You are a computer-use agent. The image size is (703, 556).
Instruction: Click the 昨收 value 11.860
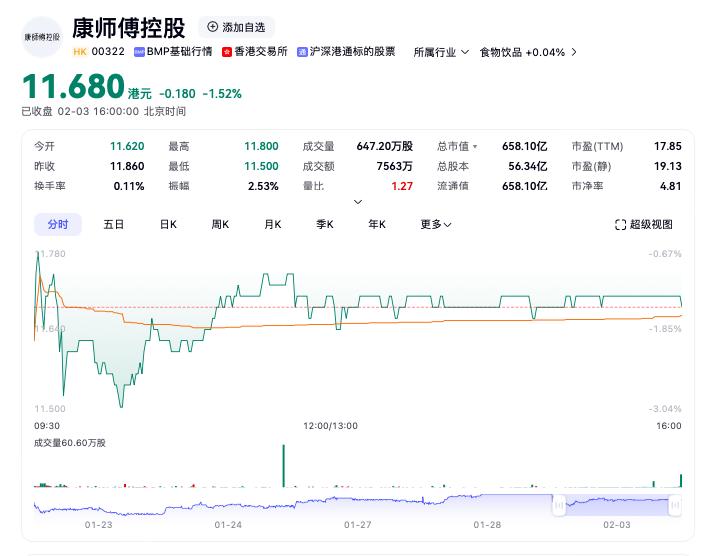pyautogui.click(x=127, y=166)
